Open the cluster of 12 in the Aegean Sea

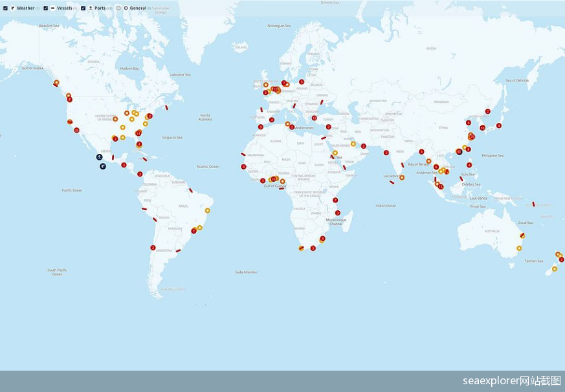[314, 118]
